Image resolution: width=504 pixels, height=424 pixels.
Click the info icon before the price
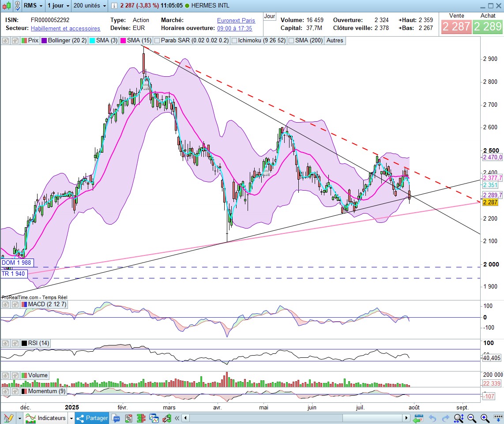114,6
